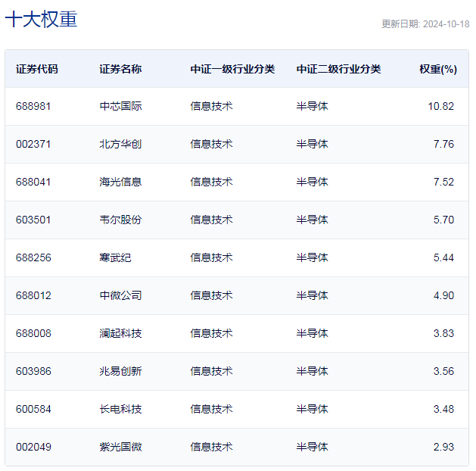This screenshot has width=476, height=471.
Task: Click weight value 3.48
Action: pos(443,410)
